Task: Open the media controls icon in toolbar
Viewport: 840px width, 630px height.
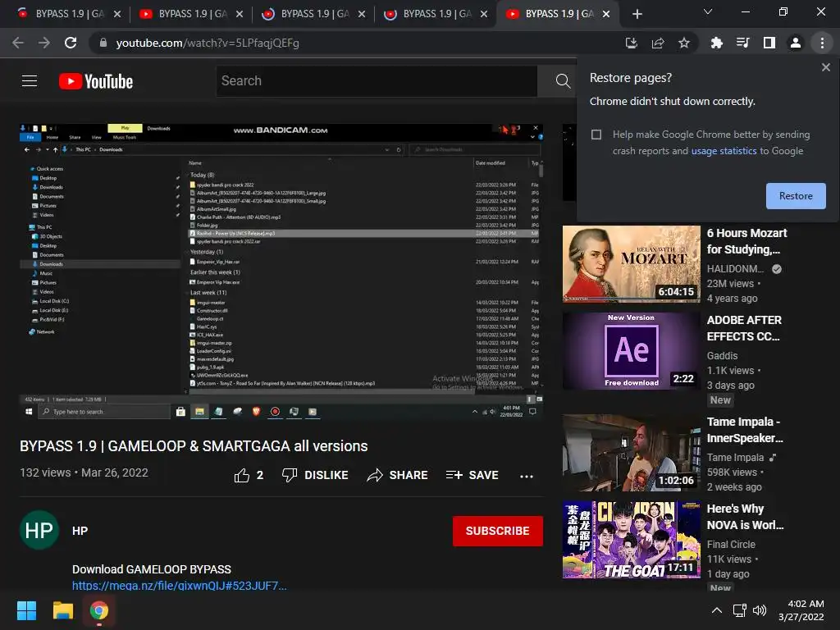Action: click(742, 43)
